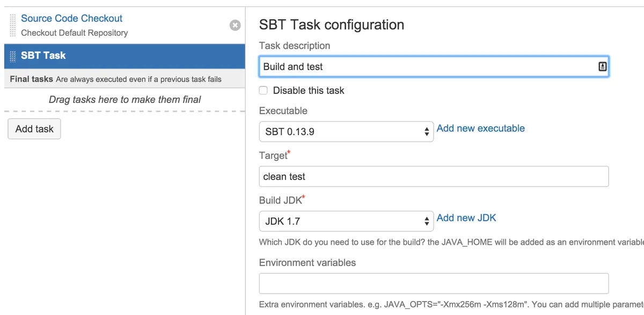Click the Checkout Default Repository text

(x=75, y=33)
